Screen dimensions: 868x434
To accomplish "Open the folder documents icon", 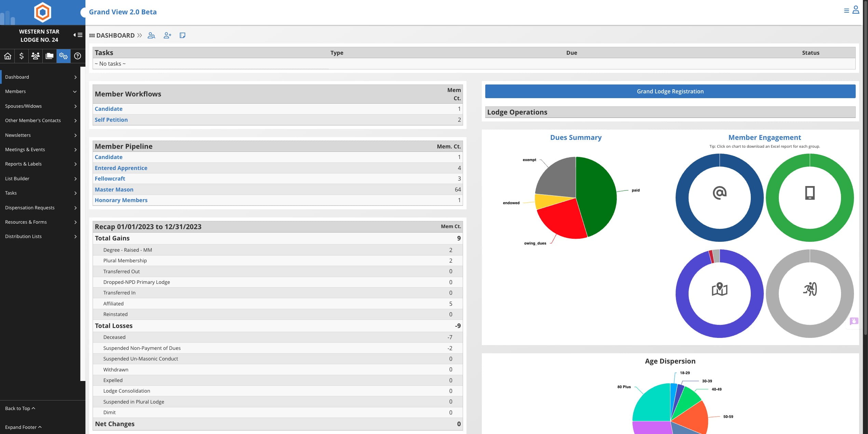I will pos(50,56).
